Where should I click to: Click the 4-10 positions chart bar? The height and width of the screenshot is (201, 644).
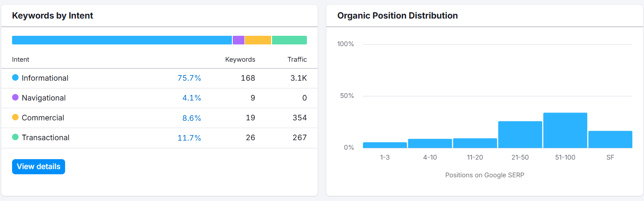tap(430, 144)
